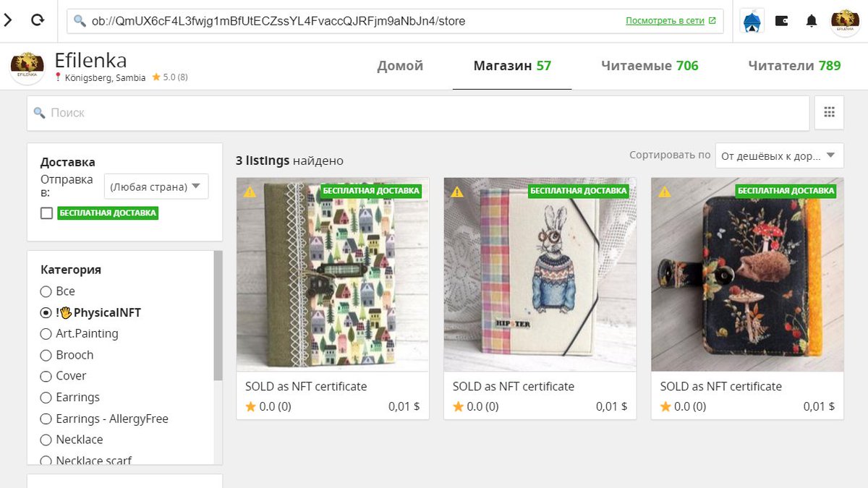Click the Efilenka store name

coord(90,61)
